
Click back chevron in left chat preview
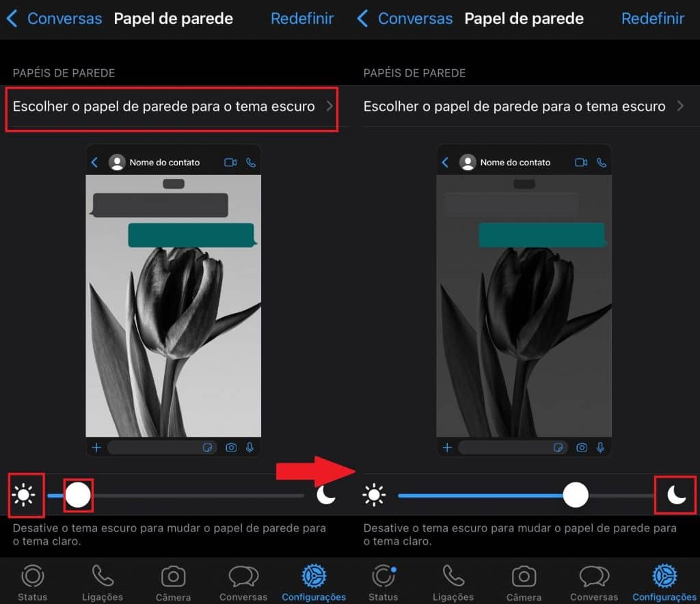94,163
